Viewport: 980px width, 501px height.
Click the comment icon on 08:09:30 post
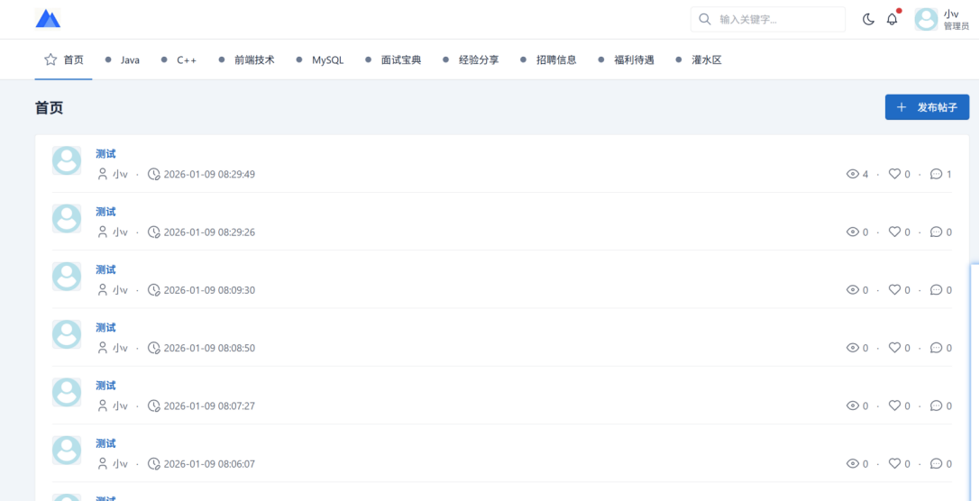[x=936, y=290]
